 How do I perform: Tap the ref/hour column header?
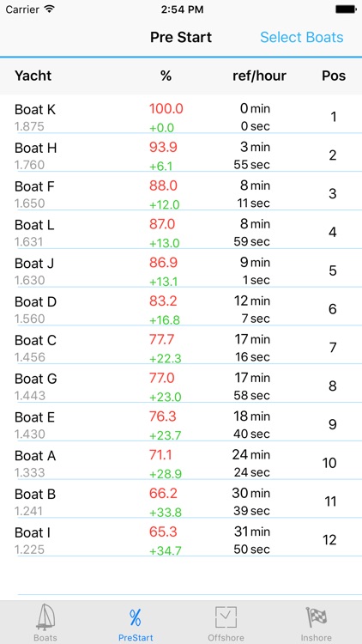[x=259, y=76]
